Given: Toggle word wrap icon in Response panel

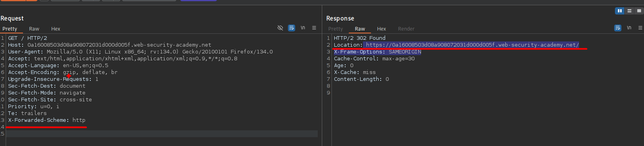Looking at the screenshot, I should pyautogui.click(x=618, y=28).
